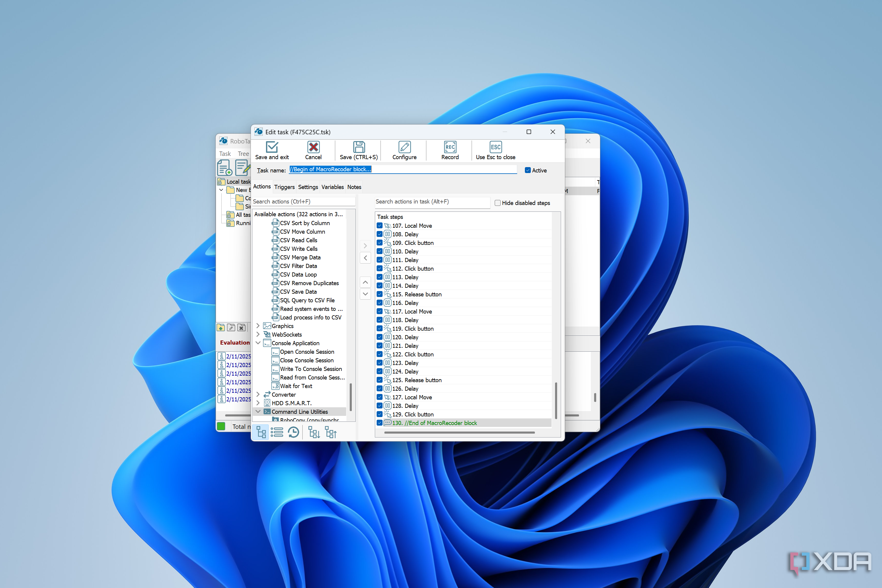Toggle Use Esc to close
This screenshot has width=882, height=588.
pyautogui.click(x=496, y=150)
